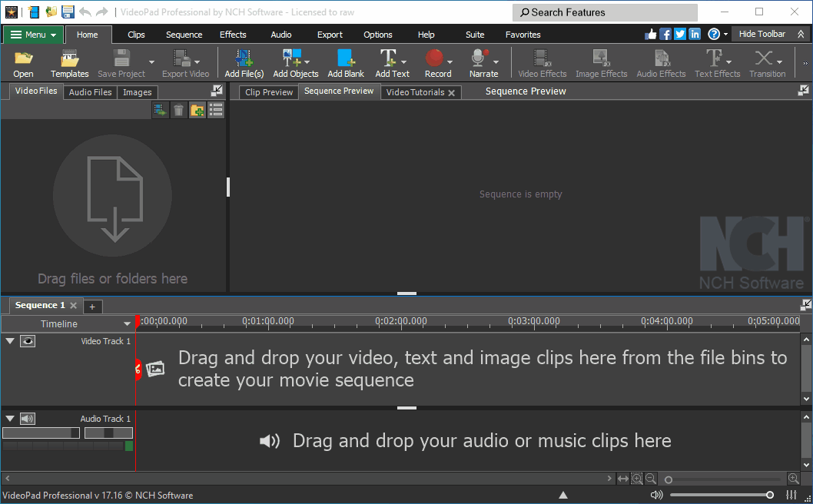Create a new folder in the bin
This screenshot has width=813, height=504.
[x=197, y=110]
